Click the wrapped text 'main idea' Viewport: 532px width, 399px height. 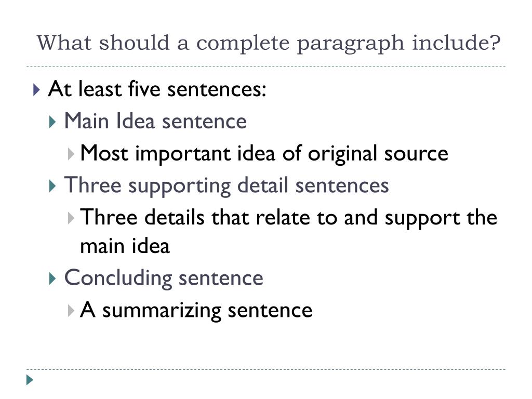pos(125,246)
